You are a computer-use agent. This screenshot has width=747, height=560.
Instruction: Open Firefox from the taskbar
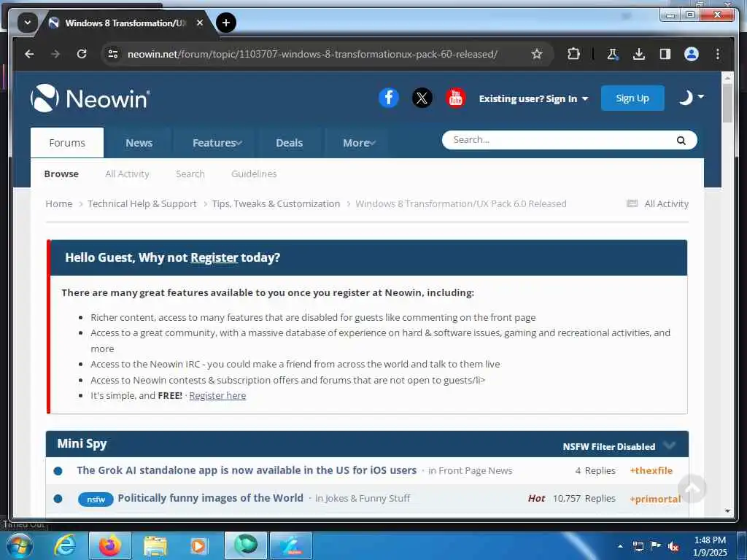[109, 545]
